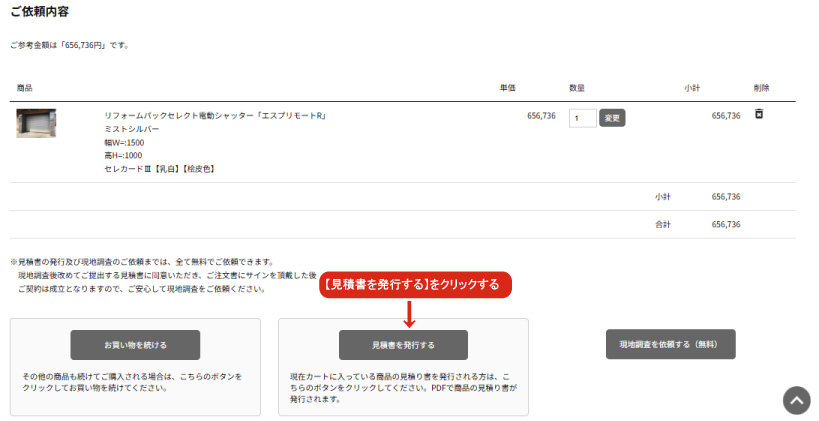Click the 単価 column header

pyautogui.click(x=507, y=88)
